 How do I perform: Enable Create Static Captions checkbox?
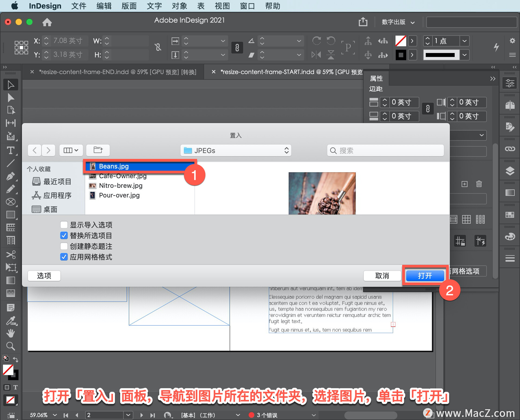64,246
